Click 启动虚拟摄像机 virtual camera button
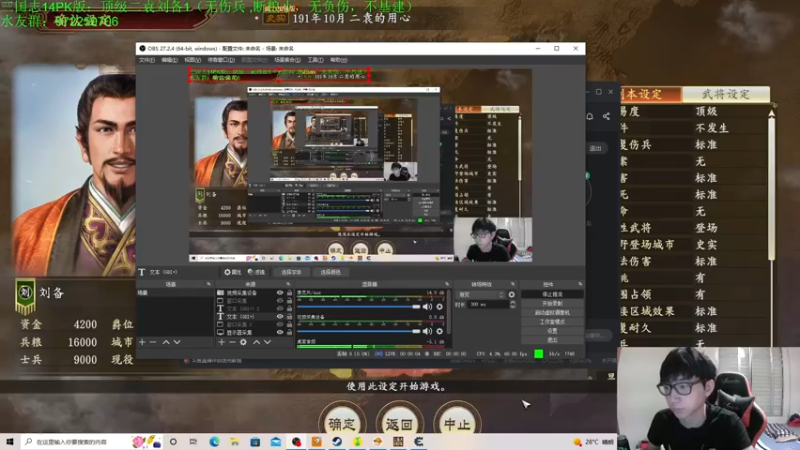The height and width of the screenshot is (450, 800). coord(552,313)
